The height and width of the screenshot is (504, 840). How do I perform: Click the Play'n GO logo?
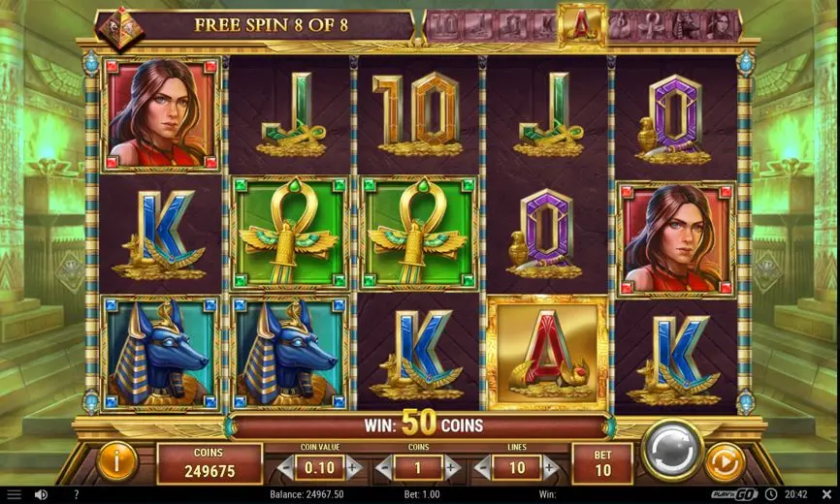click(734, 494)
